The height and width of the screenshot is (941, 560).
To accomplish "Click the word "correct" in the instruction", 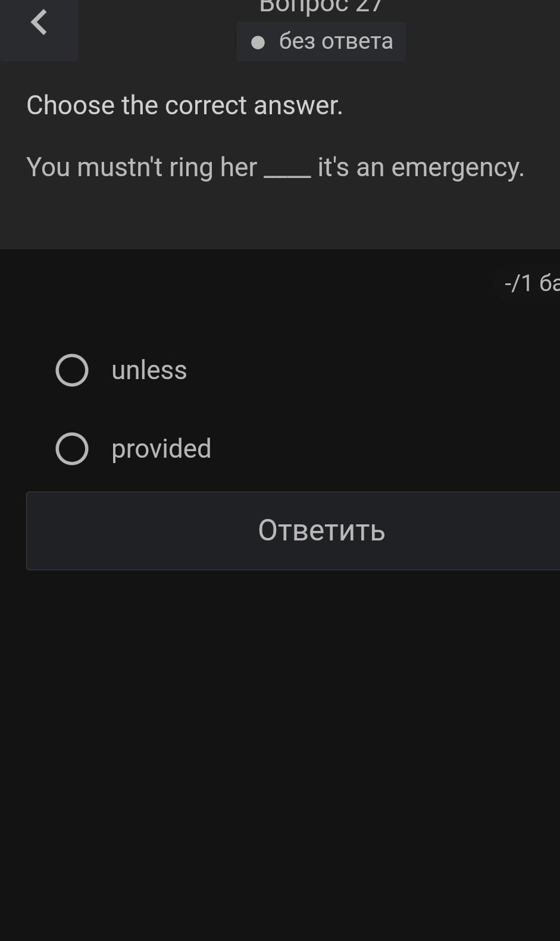I will (205, 105).
